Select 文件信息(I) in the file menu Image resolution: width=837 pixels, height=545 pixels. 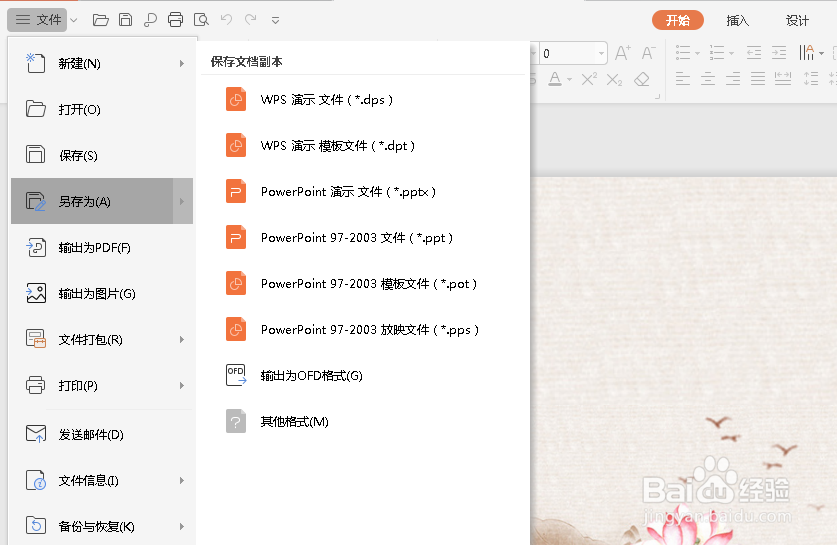(x=102, y=480)
